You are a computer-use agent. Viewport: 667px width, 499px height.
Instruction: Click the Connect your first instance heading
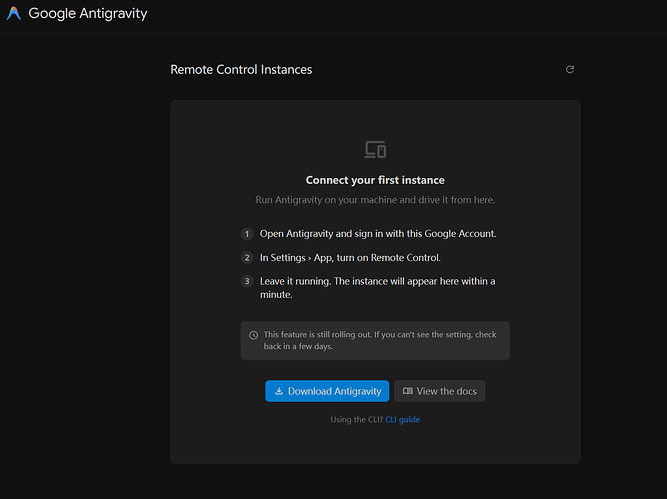click(375, 180)
